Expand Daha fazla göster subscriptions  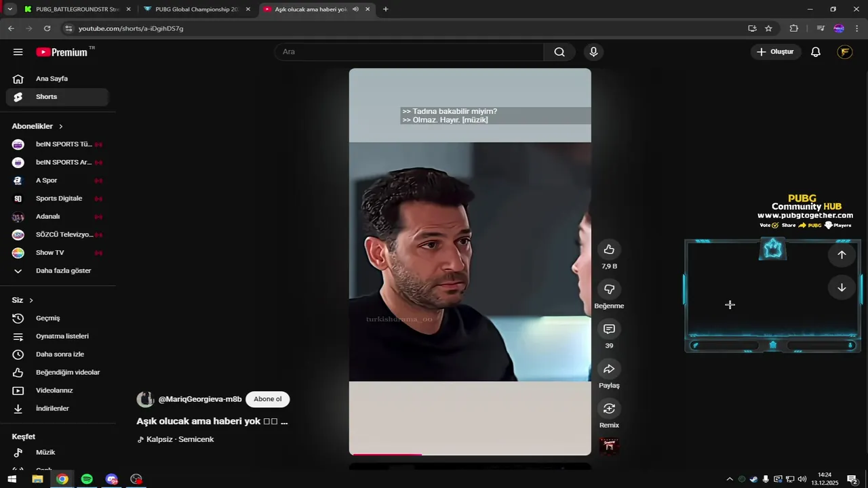57,270
